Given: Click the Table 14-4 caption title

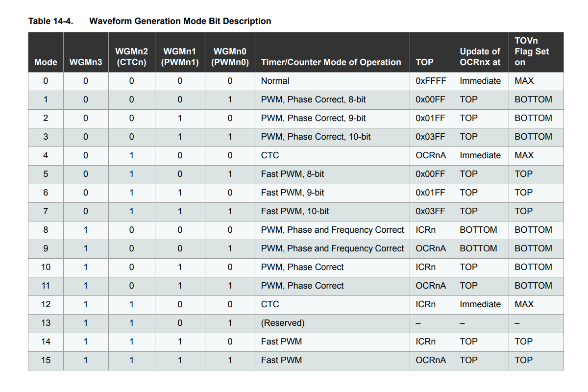Looking at the screenshot, I should coord(149,21).
